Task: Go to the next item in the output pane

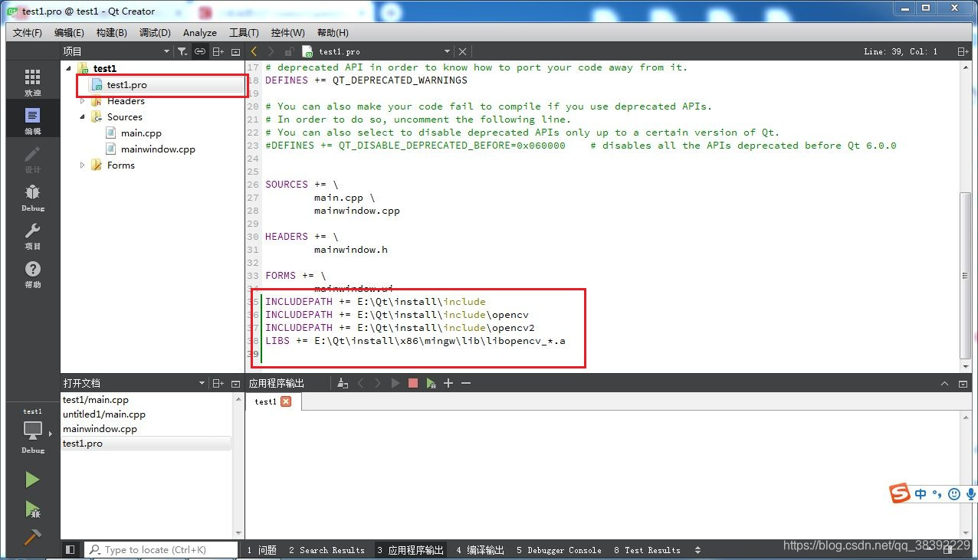Action: click(x=378, y=383)
